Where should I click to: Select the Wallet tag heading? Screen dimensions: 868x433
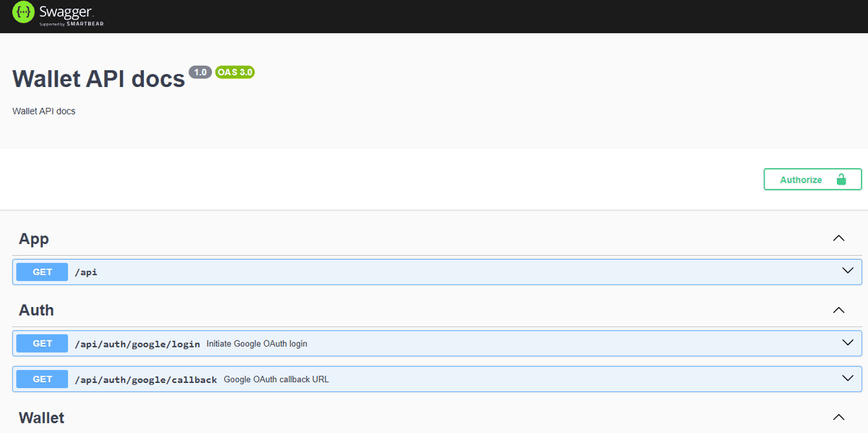point(41,418)
